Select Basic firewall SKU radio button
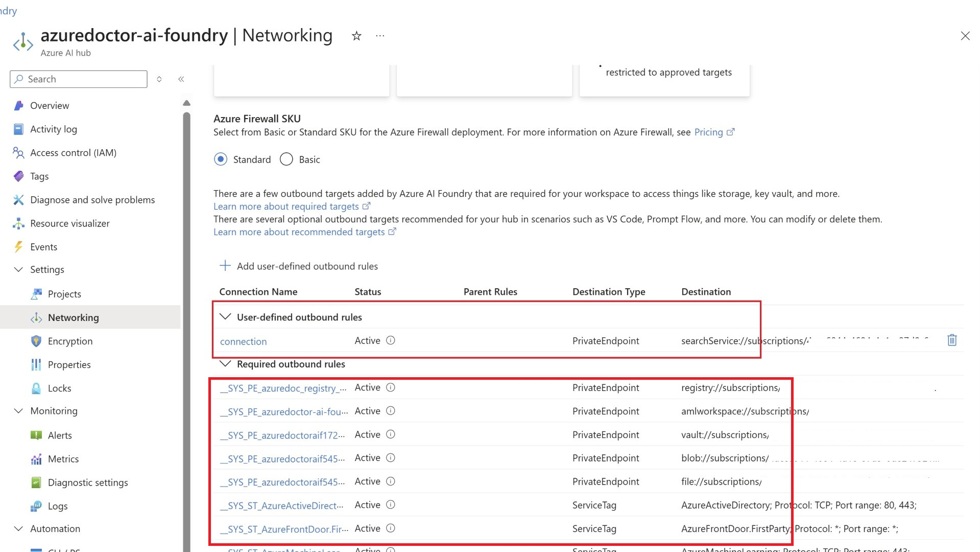The image size is (980, 552). point(286,159)
